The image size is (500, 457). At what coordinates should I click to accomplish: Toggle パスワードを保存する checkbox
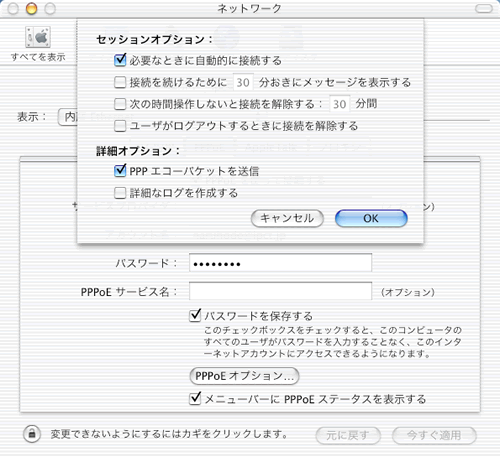pyautogui.click(x=195, y=315)
